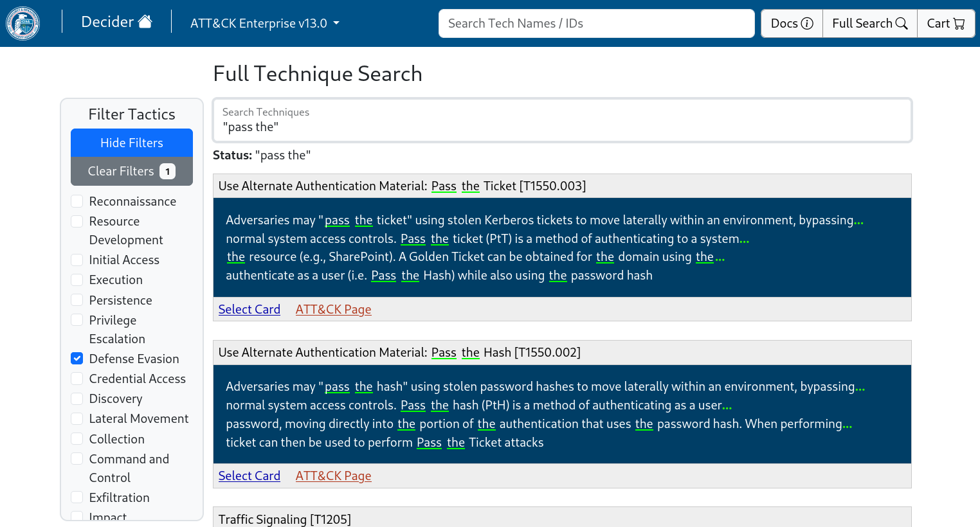This screenshot has width=980, height=527.
Task: Click the CISA logo in the header
Action: point(23,23)
